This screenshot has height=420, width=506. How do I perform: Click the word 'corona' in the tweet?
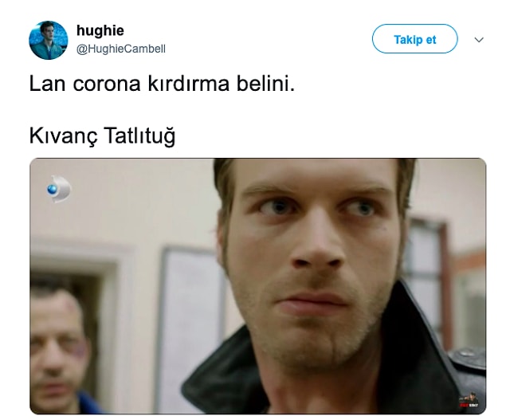107,84
